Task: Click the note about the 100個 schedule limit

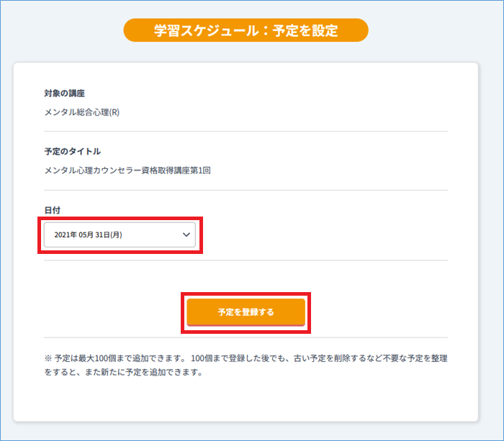Action: [x=246, y=365]
